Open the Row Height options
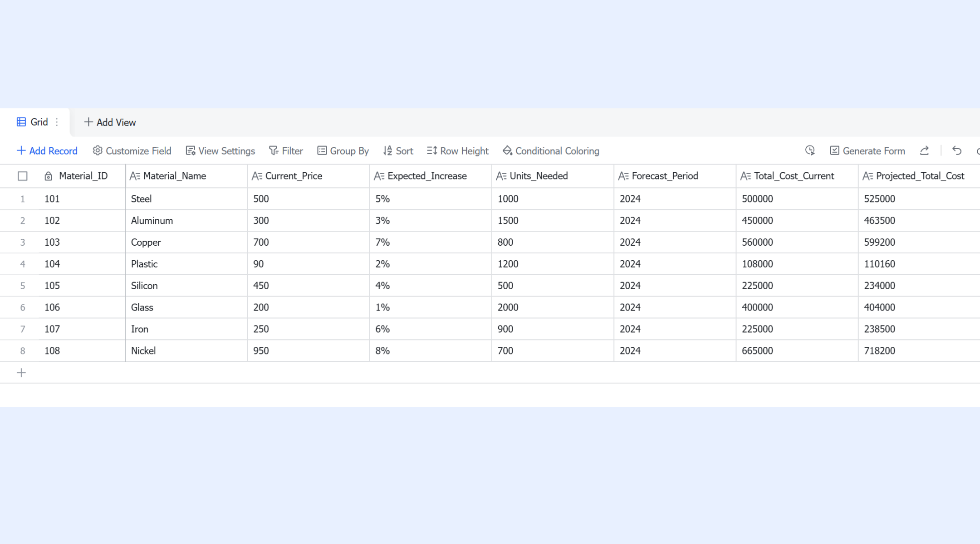The height and width of the screenshot is (544, 980). (x=457, y=151)
